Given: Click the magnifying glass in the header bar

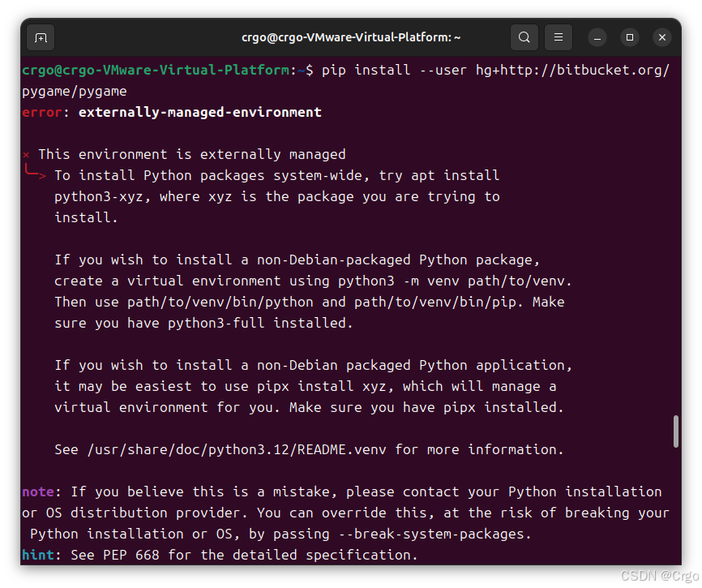Looking at the screenshot, I should pyautogui.click(x=524, y=37).
